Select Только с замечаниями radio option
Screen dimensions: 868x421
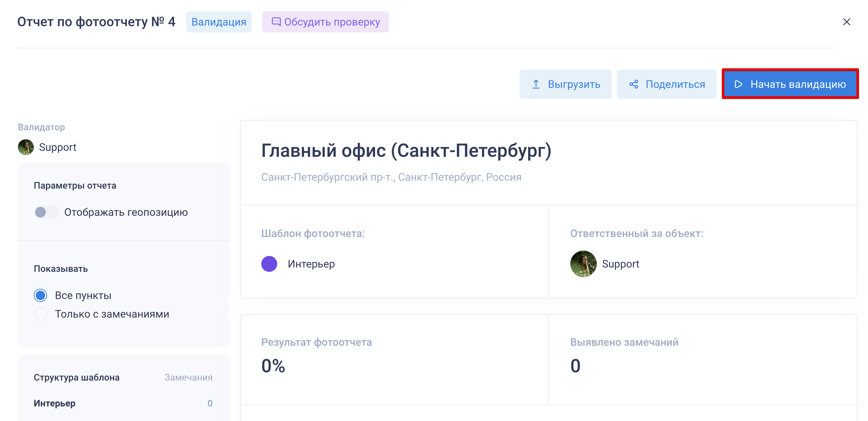(x=40, y=314)
